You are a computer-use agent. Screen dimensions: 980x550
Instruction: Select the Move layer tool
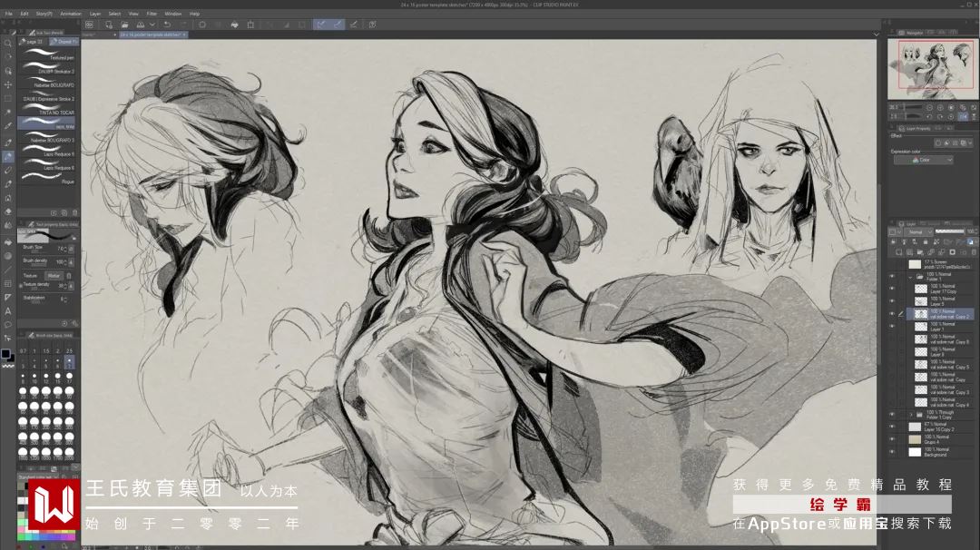point(8,84)
